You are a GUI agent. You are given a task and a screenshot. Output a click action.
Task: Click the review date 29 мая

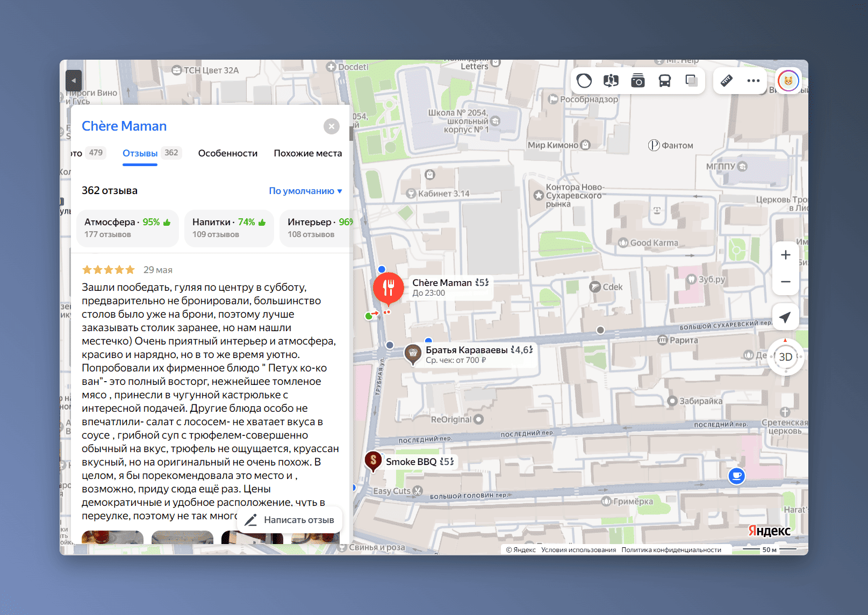point(158,270)
